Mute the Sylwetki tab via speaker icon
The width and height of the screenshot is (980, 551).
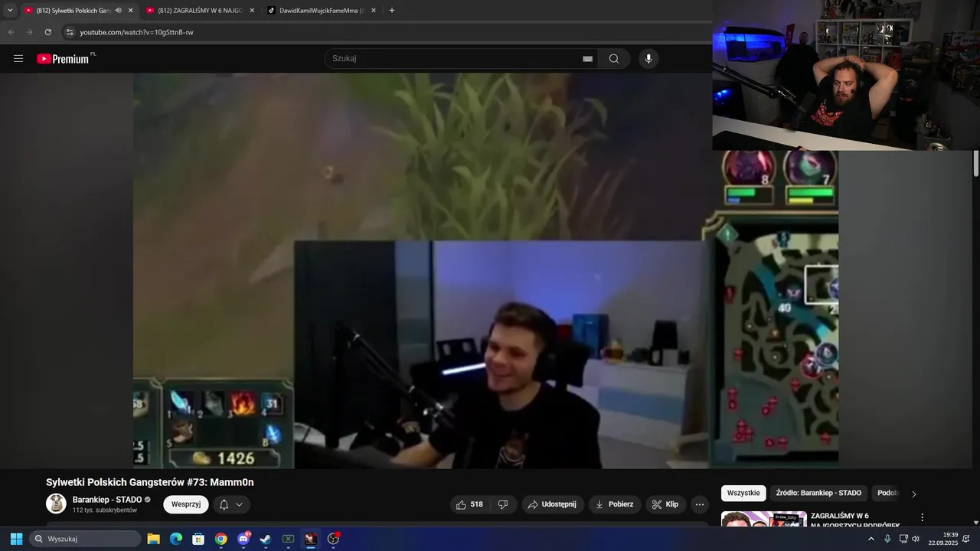pos(119,11)
